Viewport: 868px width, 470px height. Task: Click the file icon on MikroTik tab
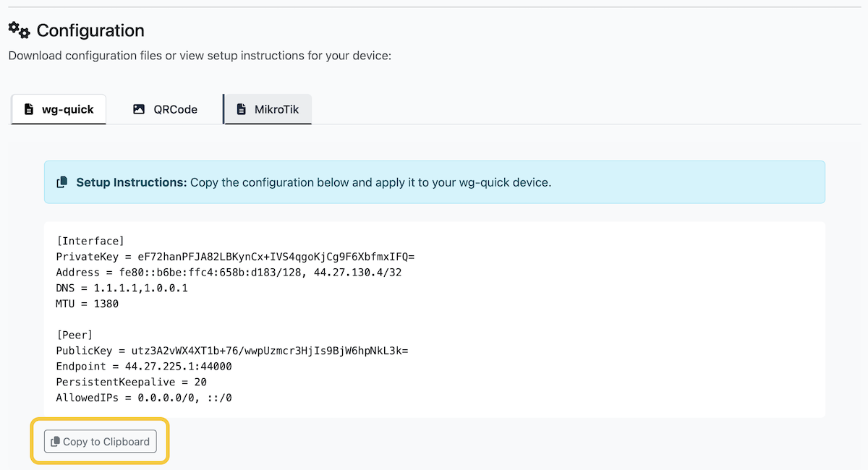pyautogui.click(x=242, y=109)
